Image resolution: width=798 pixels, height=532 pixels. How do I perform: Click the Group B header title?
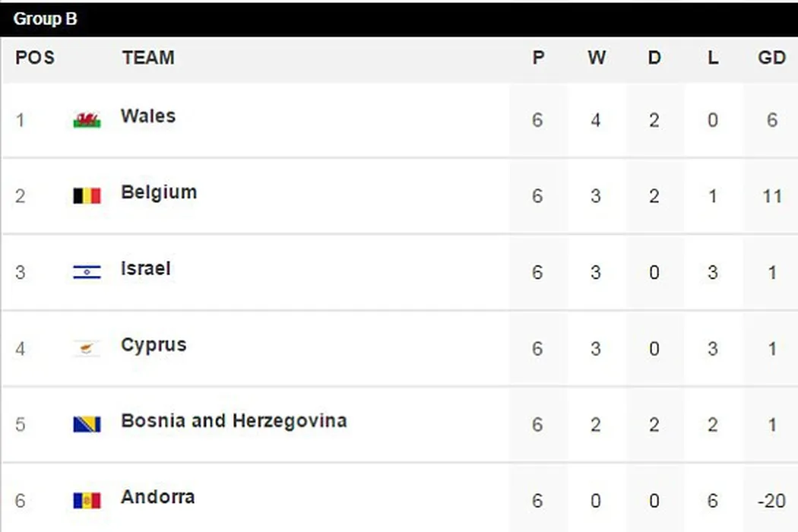(x=45, y=19)
